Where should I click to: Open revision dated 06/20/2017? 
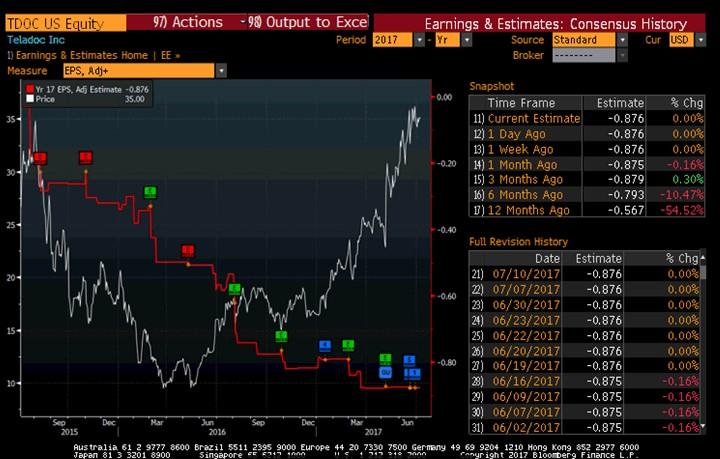click(x=584, y=351)
